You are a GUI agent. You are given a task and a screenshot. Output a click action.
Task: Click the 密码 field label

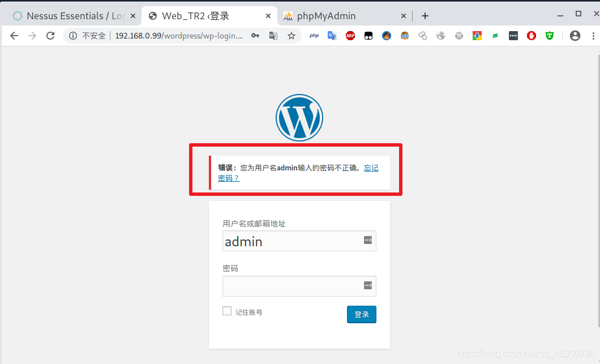click(x=230, y=268)
